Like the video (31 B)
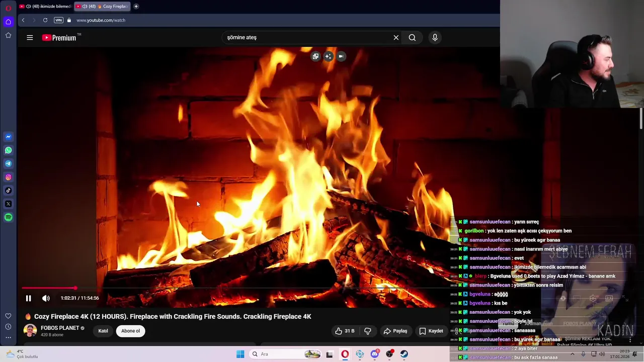Image resolution: width=644 pixels, height=362 pixels. coord(345,331)
